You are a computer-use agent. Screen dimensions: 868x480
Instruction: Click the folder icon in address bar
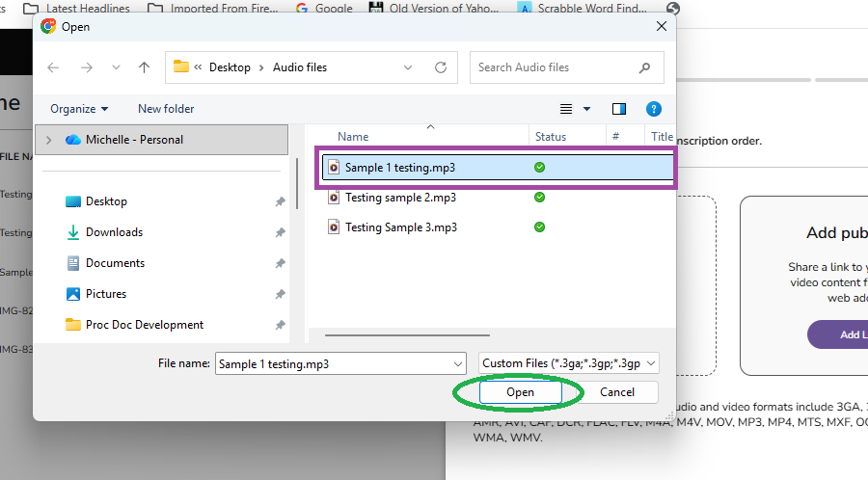181,67
